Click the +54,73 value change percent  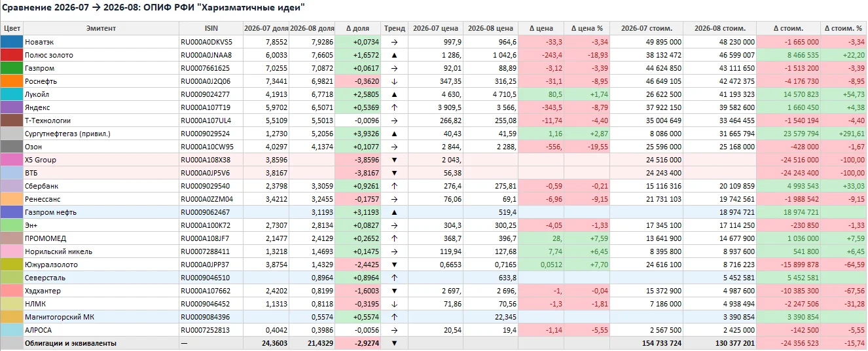pos(844,94)
